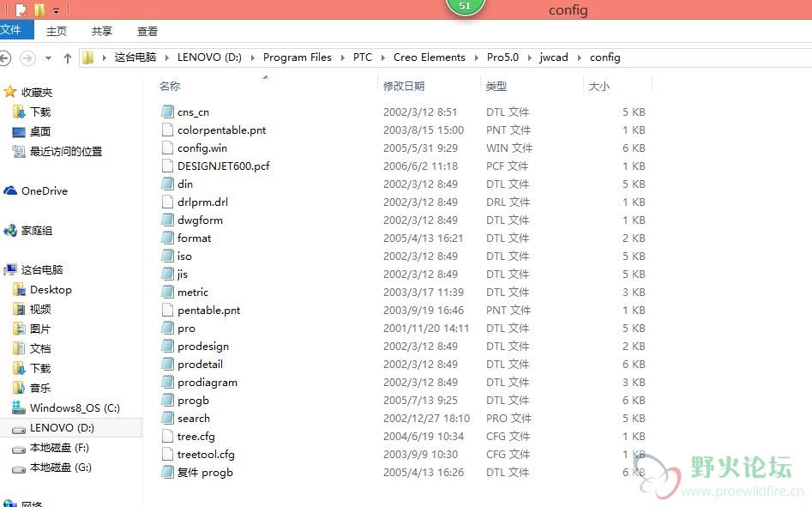The image size is (812, 507).
Task: Click 这台电脑 in the address bar
Action: click(x=135, y=57)
